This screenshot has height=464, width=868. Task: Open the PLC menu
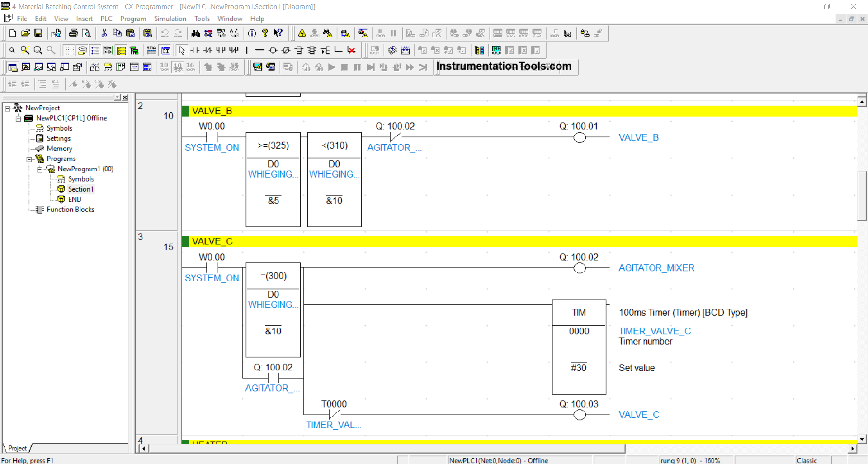(x=106, y=19)
